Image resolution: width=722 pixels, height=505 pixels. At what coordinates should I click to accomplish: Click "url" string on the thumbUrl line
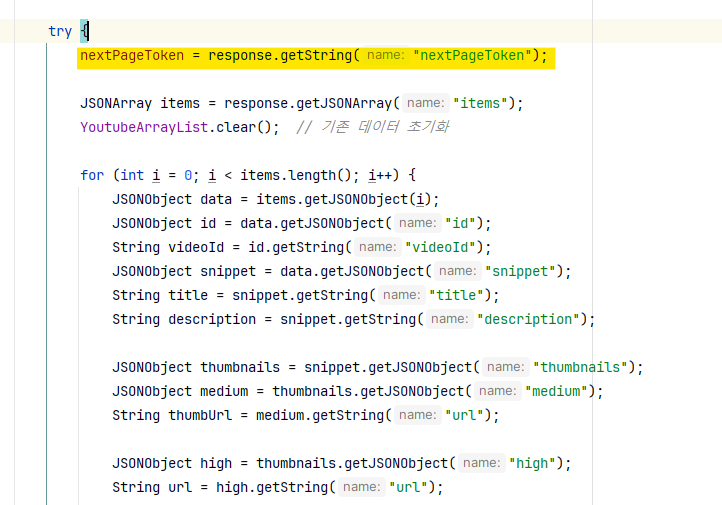[x=464, y=415]
